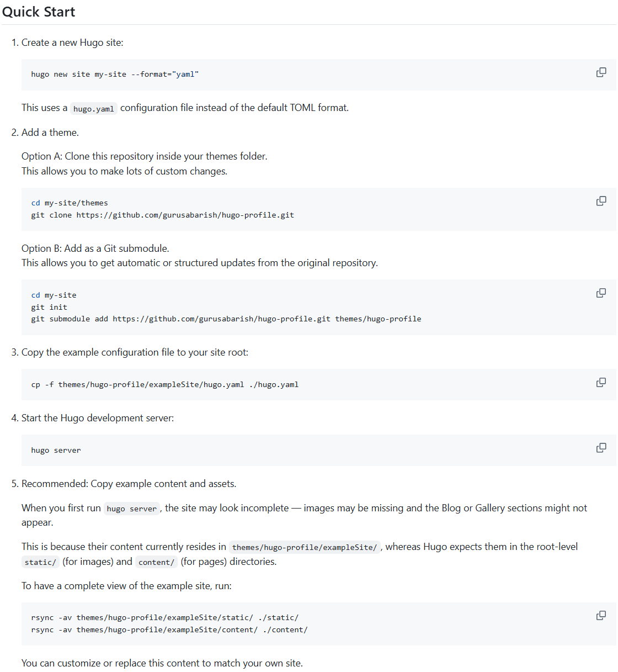Copy the hugo new site command
Screen dimensions: 618x672
point(601,72)
